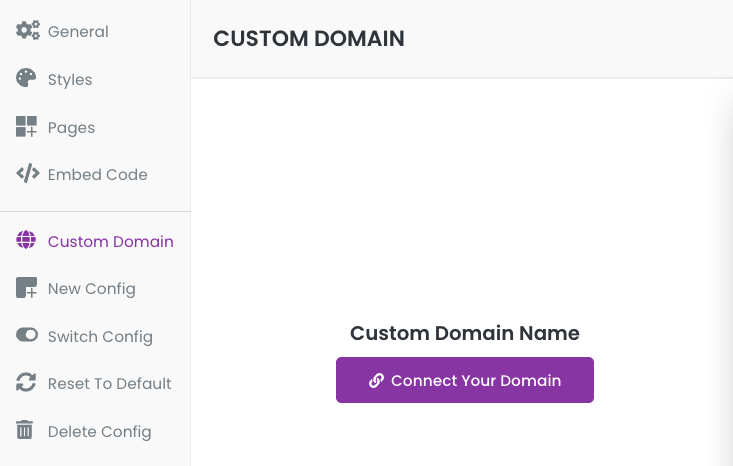Select the Delete Config text
The image size is (733, 466).
(100, 432)
